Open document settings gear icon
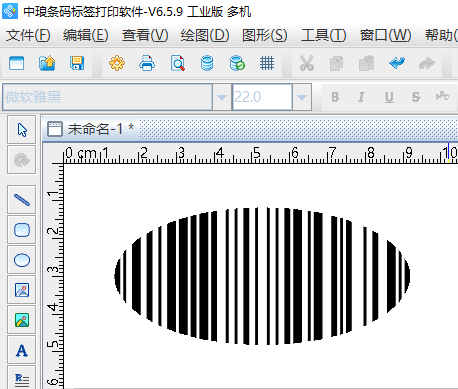The width and height of the screenshot is (458, 389). 117,63
